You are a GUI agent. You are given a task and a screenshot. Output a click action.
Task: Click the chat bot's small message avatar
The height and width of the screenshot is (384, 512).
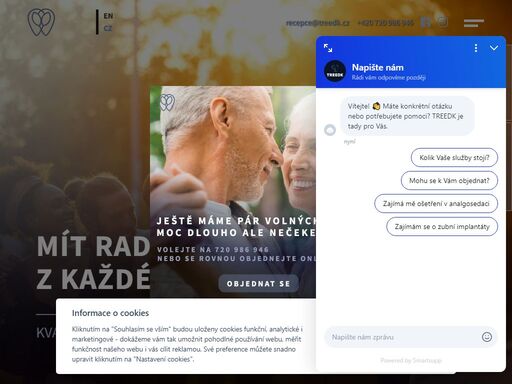point(330,130)
